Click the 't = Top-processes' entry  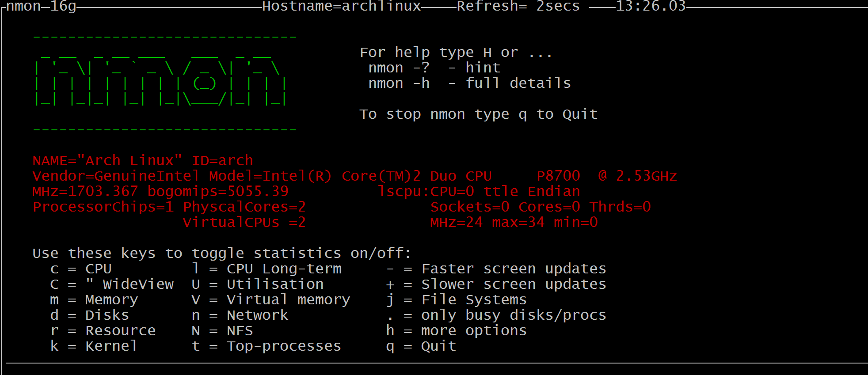pyautogui.click(x=266, y=346)
